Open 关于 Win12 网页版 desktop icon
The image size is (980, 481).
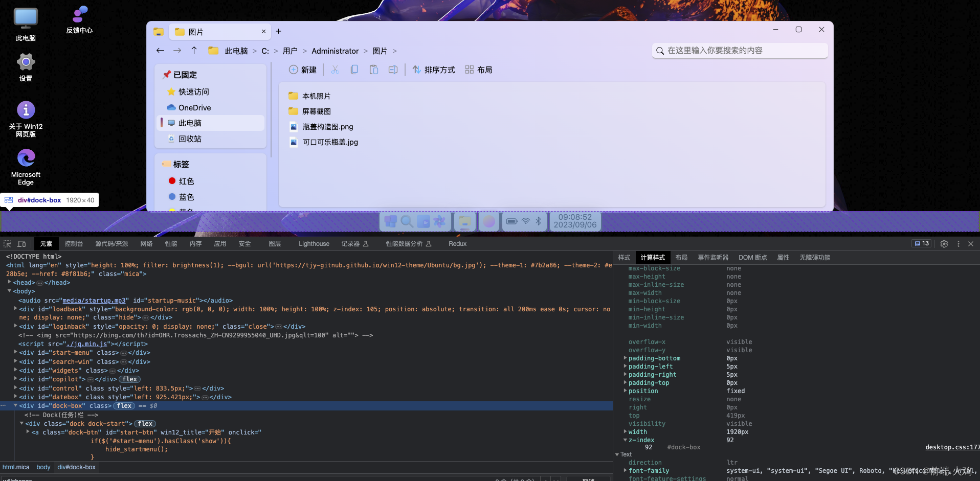[26, 119]
